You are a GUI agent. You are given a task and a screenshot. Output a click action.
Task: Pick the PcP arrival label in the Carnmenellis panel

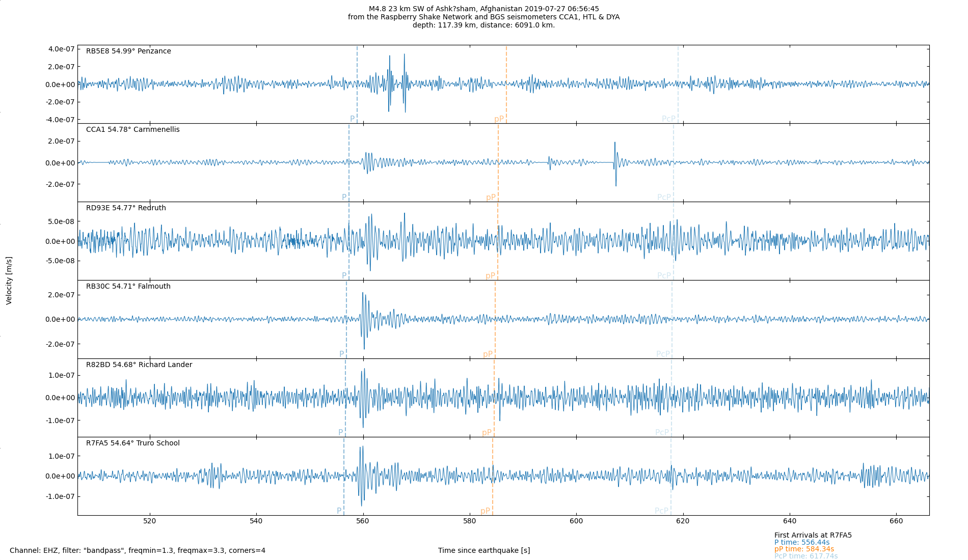tap(664, 198)
